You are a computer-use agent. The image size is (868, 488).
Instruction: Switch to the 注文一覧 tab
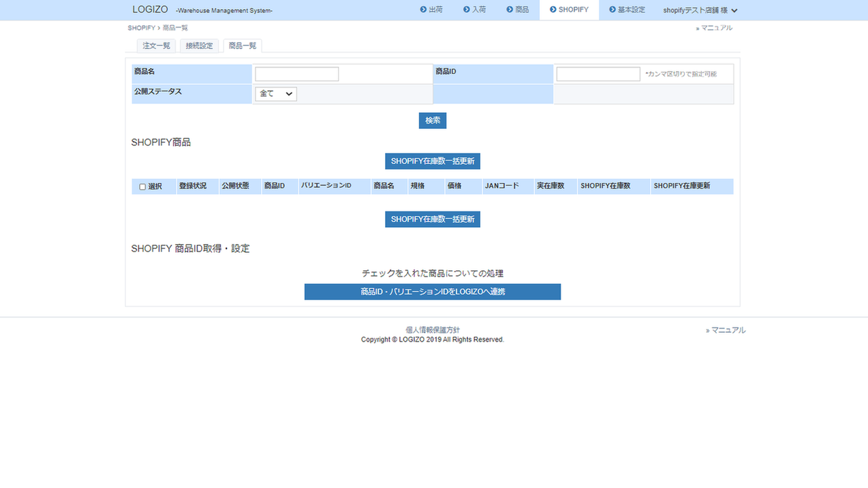(156, 46)
